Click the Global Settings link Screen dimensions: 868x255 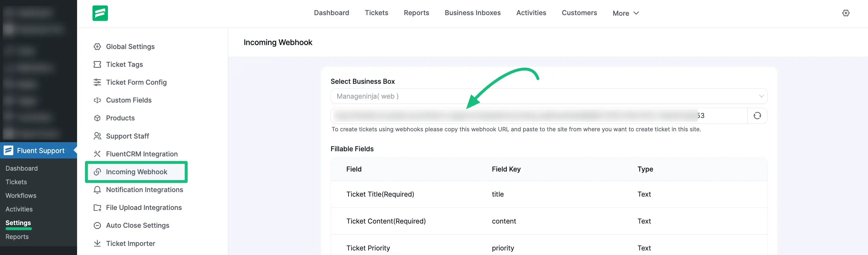[130, 47]
